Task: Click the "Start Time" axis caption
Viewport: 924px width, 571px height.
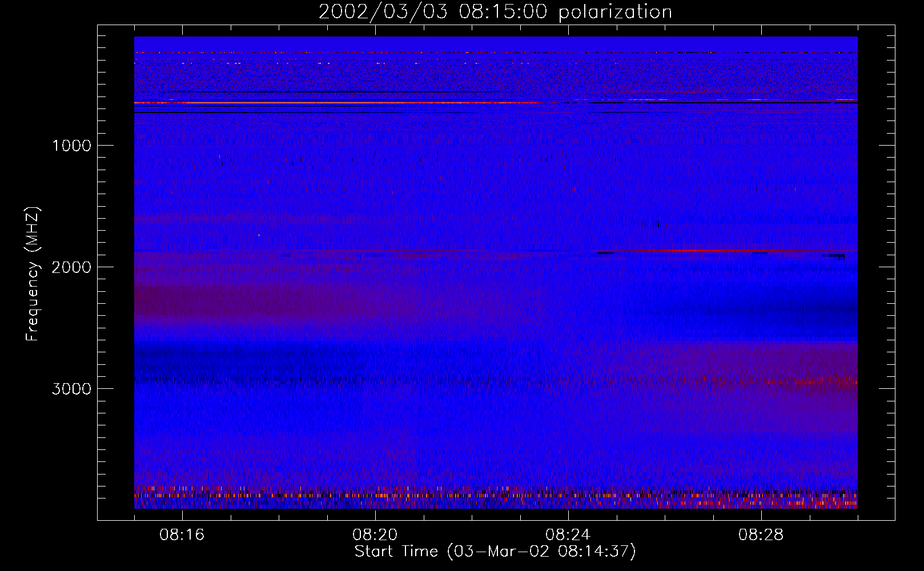Action: [396, 552]
